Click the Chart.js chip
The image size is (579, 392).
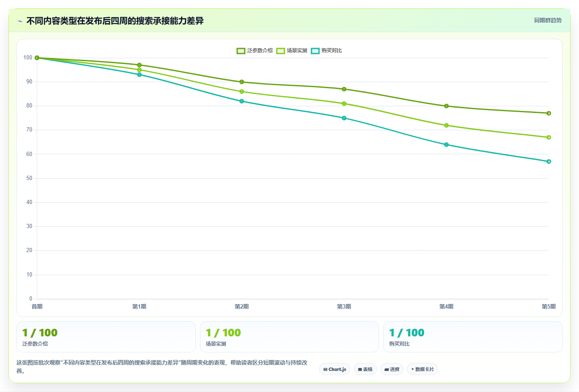pos(335,369)
